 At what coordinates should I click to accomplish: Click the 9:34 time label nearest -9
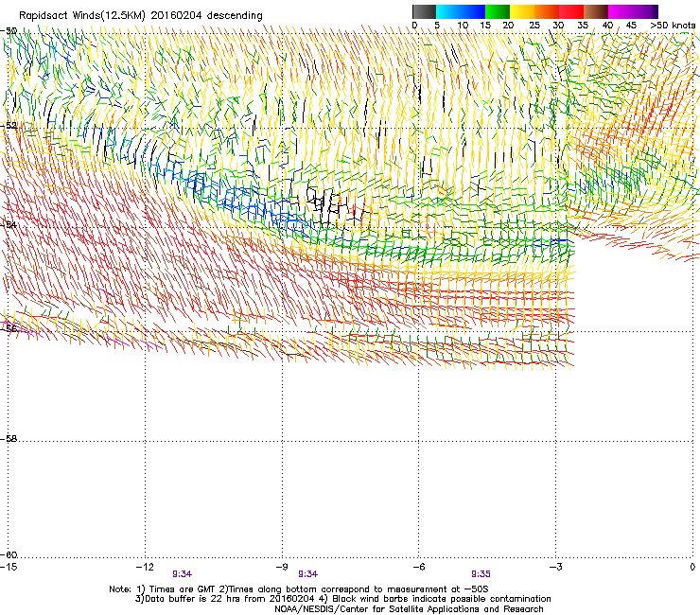[x=308, y=574]
